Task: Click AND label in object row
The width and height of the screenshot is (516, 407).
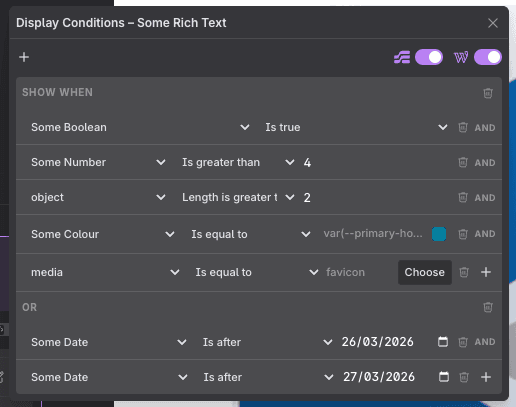Action: (485, 198)
